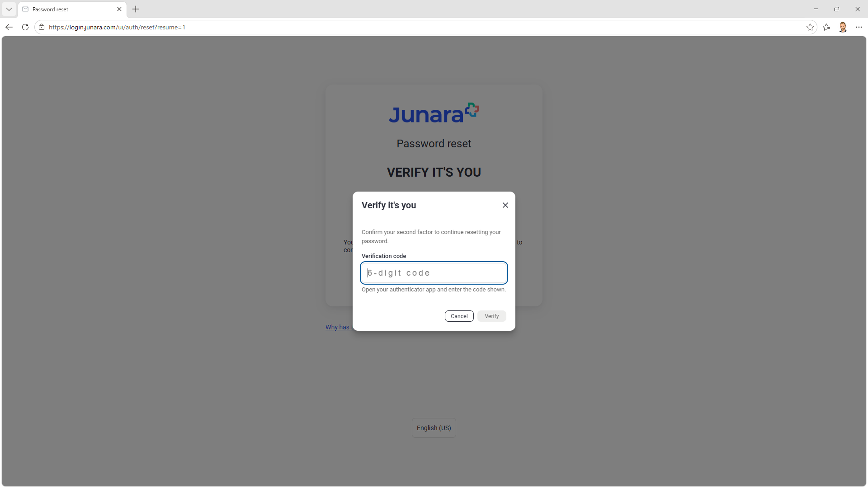
Task: Click the 'VERIFY IT'S YOU' page heading
Action: 434,173
